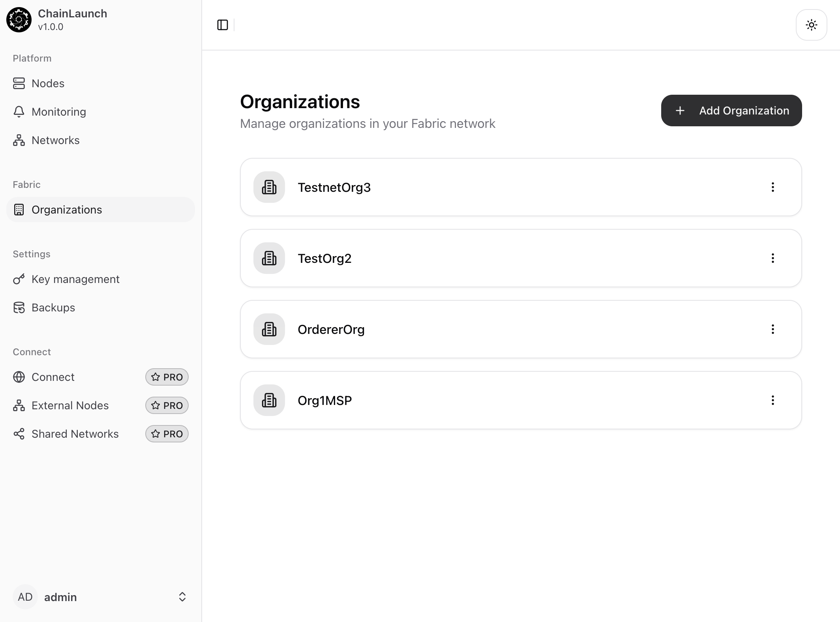Open the TestnetOrg3 options menu
Screen dimensions: 840x622
pos(772,187)
